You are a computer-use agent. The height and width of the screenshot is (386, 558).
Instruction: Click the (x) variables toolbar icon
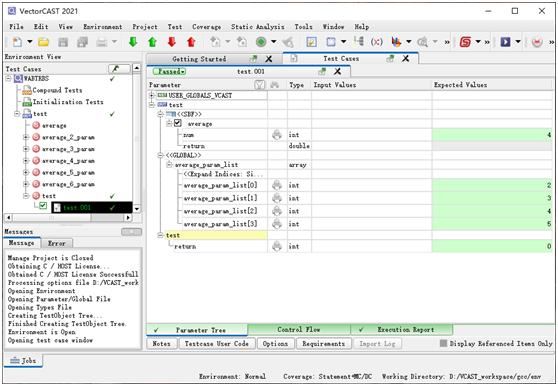tap(377, 42)
